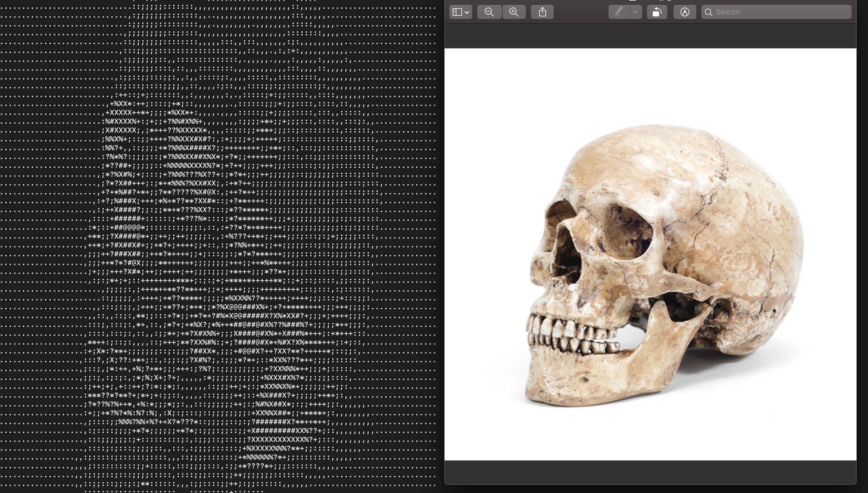Click the sidebar layout toggle icon
The width and height of the screenshot is (868, 493).
(x=460, y=11)
